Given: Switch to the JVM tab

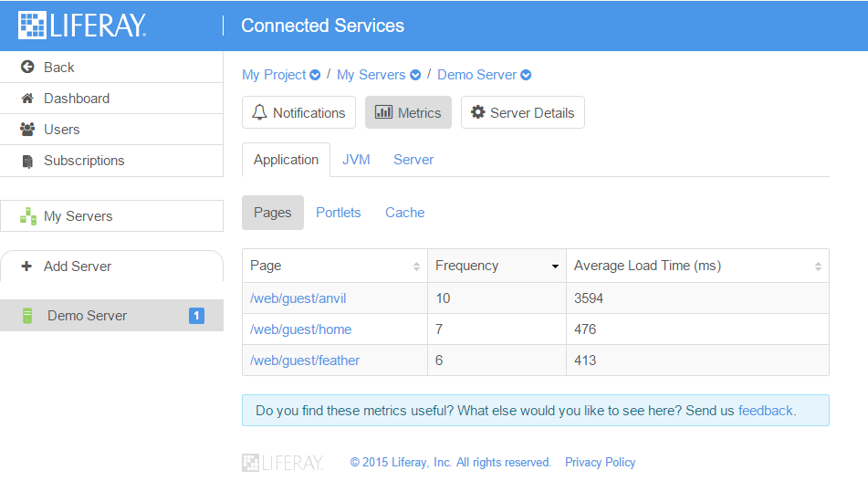Looking at the screenshot, I should tap(356, 160).
